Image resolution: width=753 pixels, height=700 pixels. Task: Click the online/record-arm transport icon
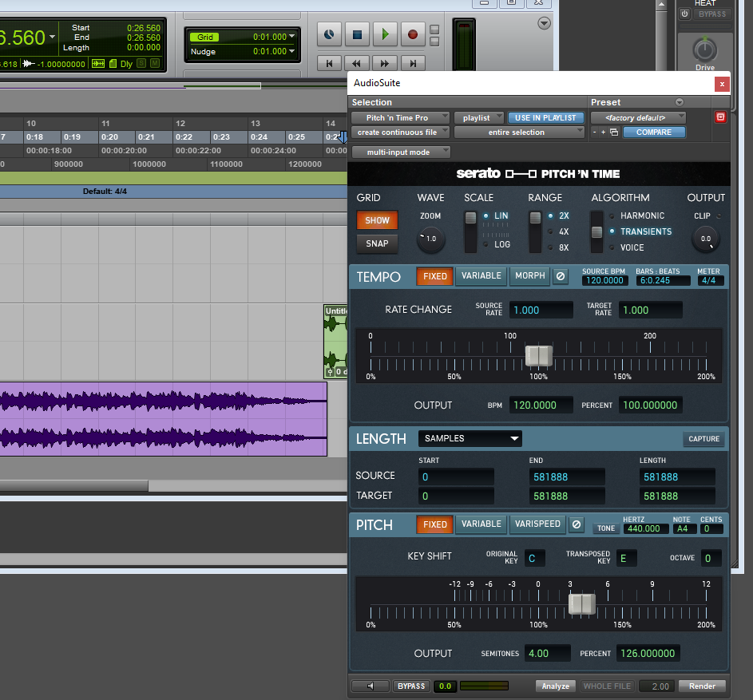tap(329, 34)
